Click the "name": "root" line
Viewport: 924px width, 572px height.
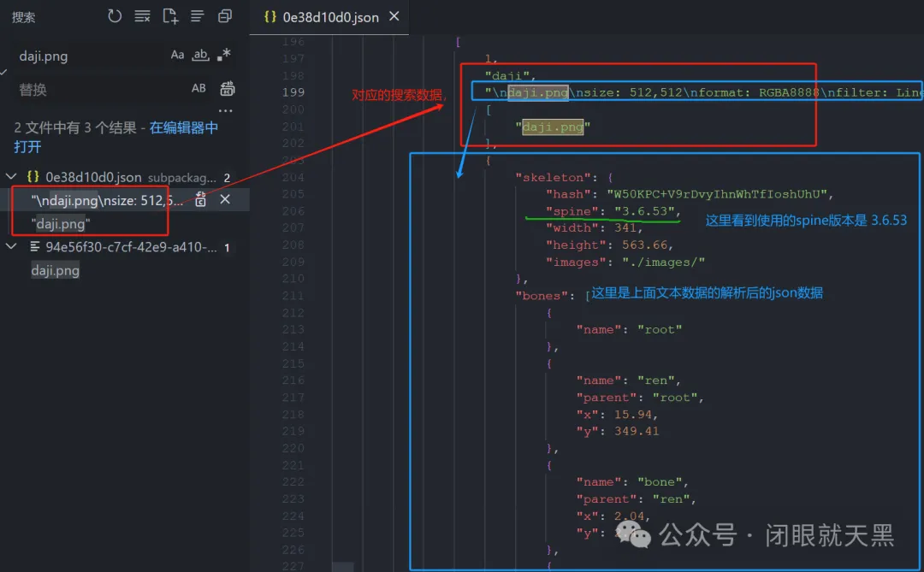click(629, 329)
